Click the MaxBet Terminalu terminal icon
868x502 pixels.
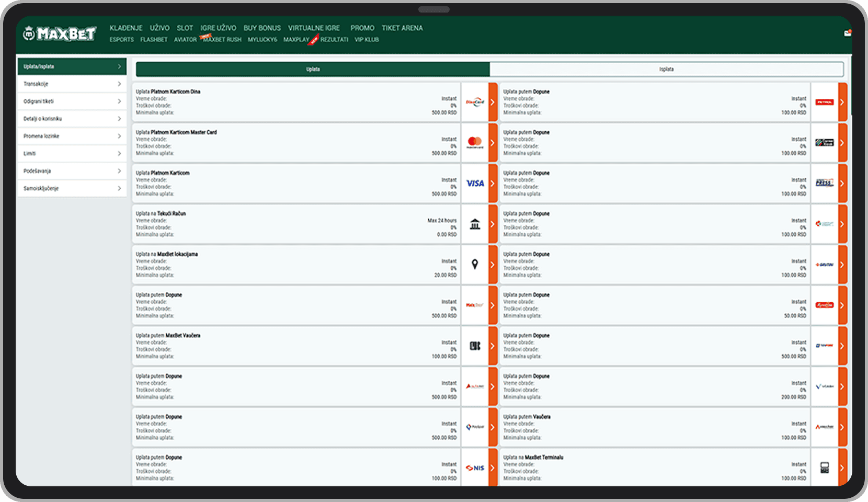(825, 468)
